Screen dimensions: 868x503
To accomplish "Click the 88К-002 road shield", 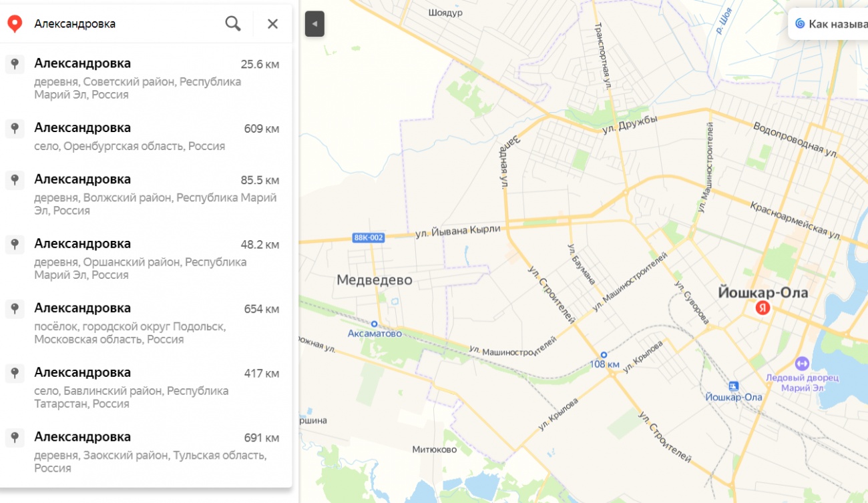I will 368,237.
